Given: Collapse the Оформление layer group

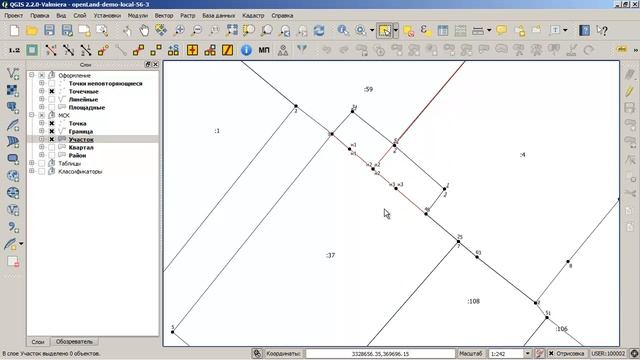Looking at the screenshot, I should tap(32, 75).
